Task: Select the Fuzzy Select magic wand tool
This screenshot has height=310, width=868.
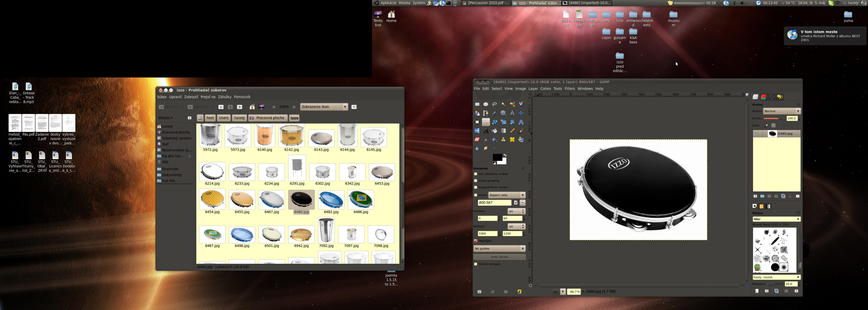Action: 503,104
